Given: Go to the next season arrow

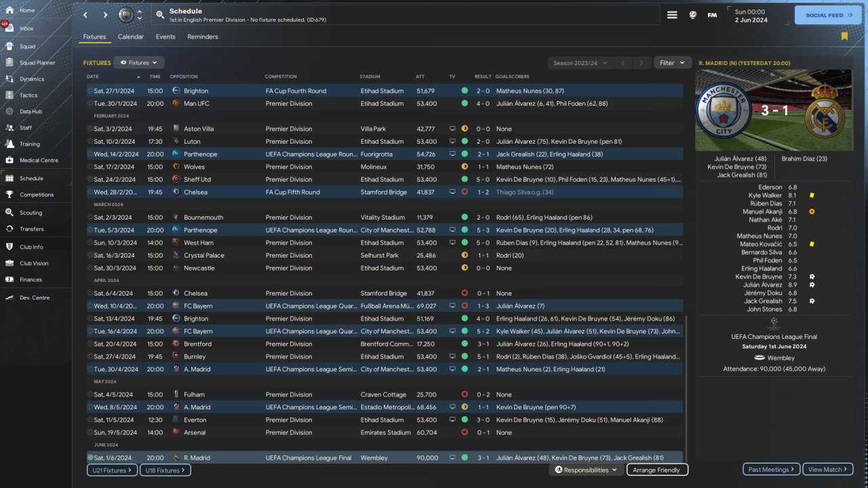Looking at the screenshot, I should (x=641, y=62).
